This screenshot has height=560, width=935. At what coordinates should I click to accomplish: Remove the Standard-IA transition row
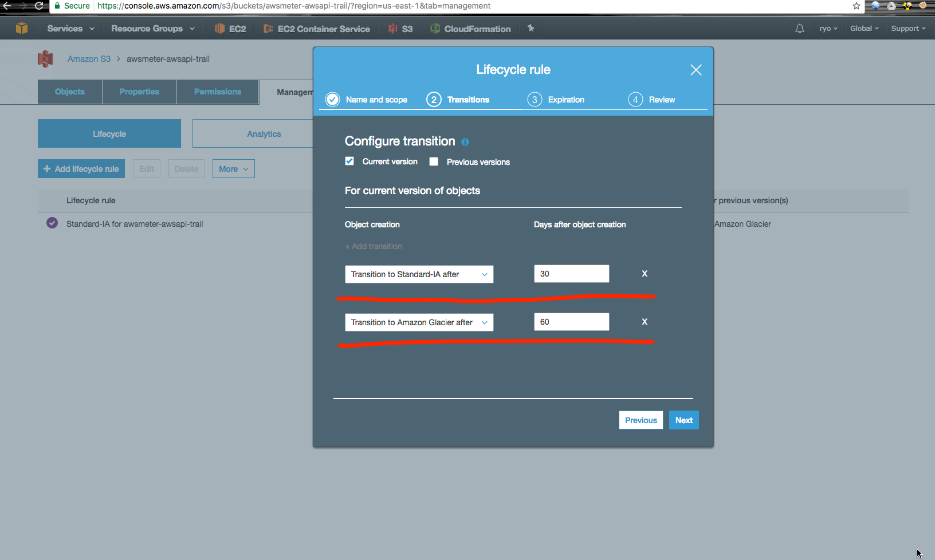click(x=645, y=274)
